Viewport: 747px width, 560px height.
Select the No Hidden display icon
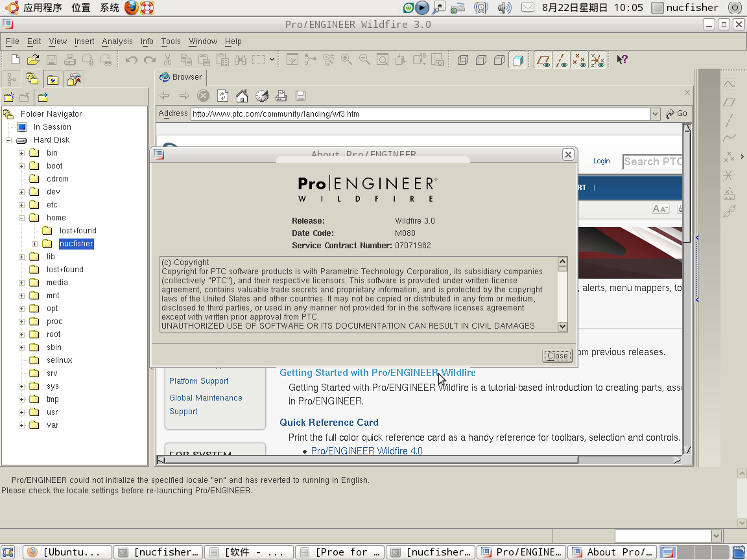point(499,60)
